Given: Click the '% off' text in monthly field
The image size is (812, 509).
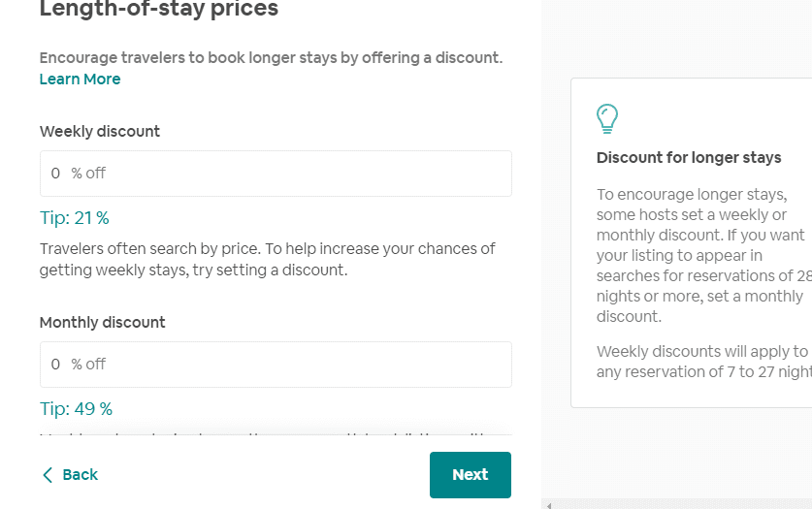Looking at the screenshot, I should [88, 365].
